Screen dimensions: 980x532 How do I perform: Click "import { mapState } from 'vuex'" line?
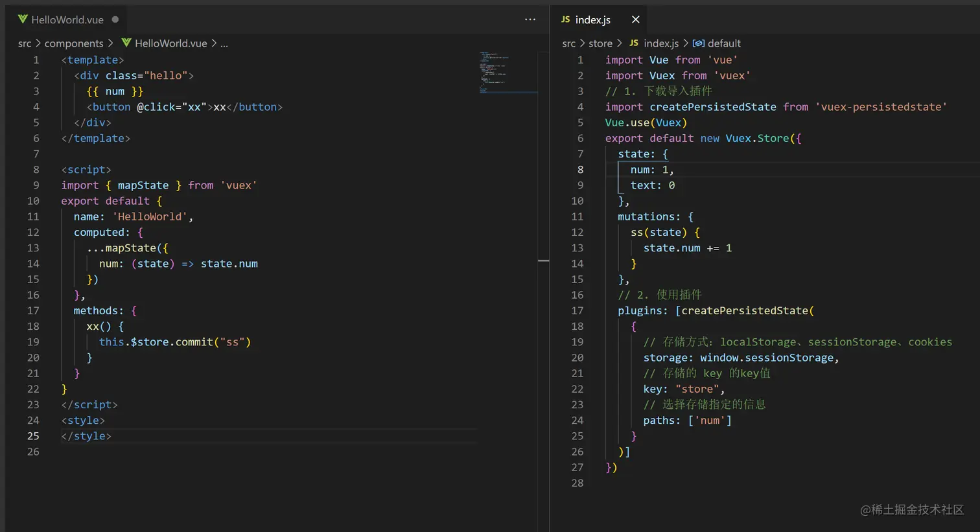click(x=159, y=185)
